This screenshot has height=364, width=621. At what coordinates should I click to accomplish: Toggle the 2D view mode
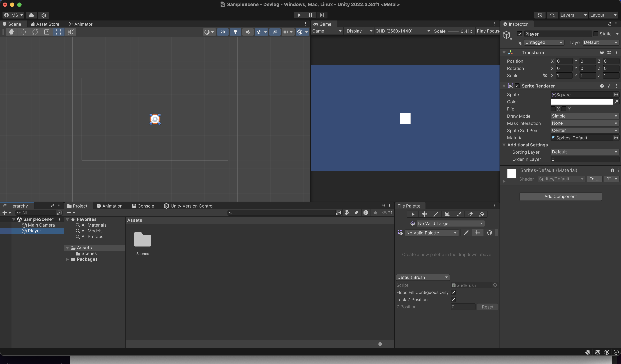coord(222,32)
